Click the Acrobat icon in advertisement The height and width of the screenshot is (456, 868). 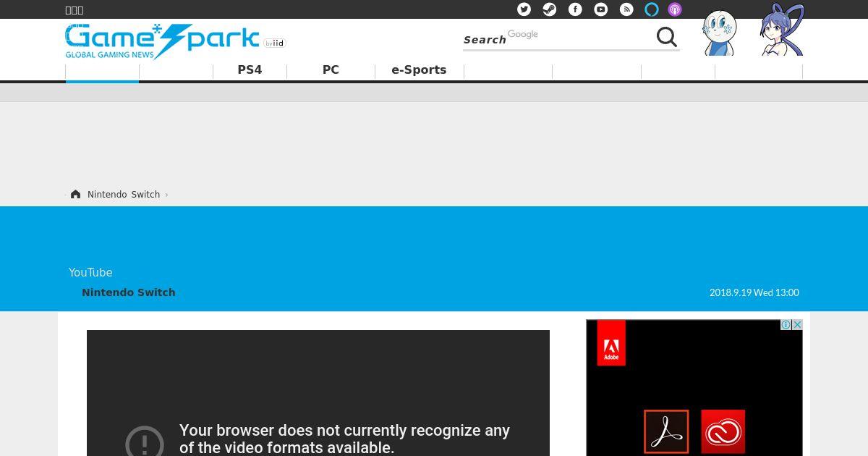pos(666,432)
